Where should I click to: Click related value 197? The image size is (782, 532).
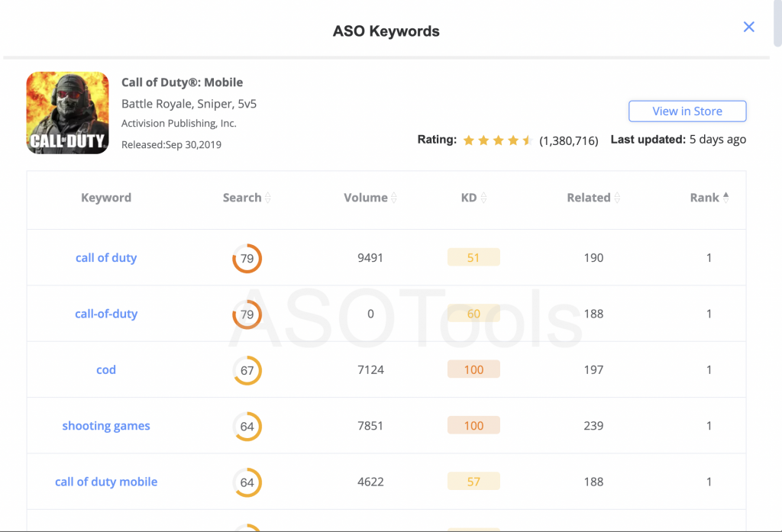593,369
